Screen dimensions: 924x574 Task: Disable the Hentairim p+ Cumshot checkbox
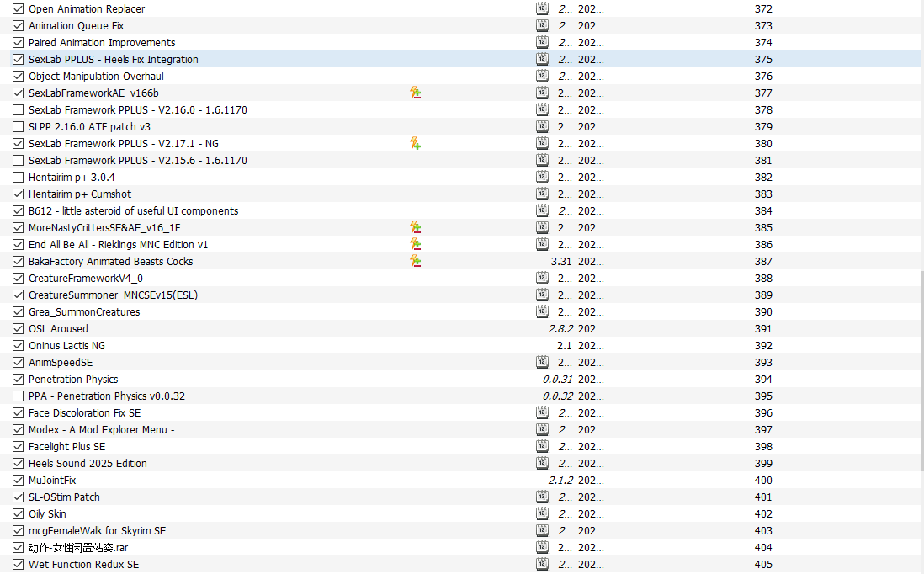click(19, 194)
